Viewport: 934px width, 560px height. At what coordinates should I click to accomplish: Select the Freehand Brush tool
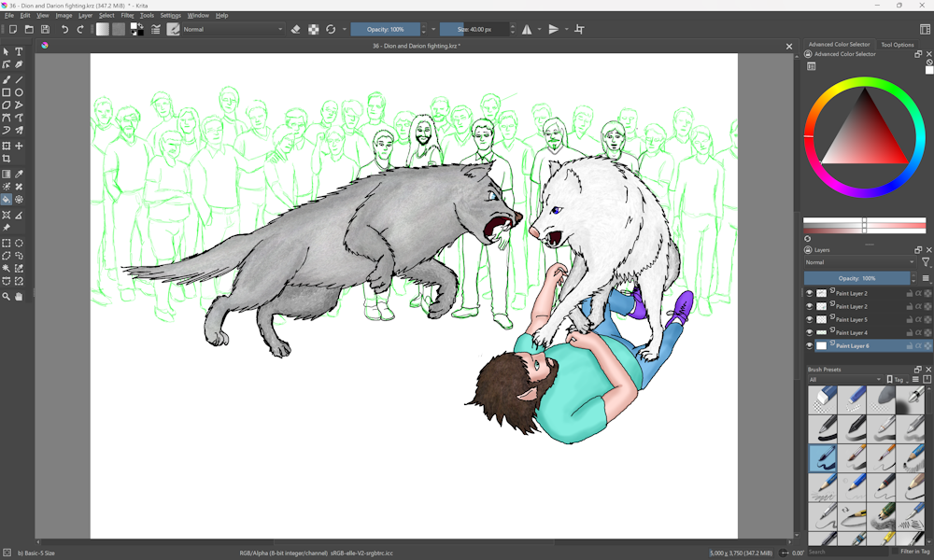tap(7, 79)
